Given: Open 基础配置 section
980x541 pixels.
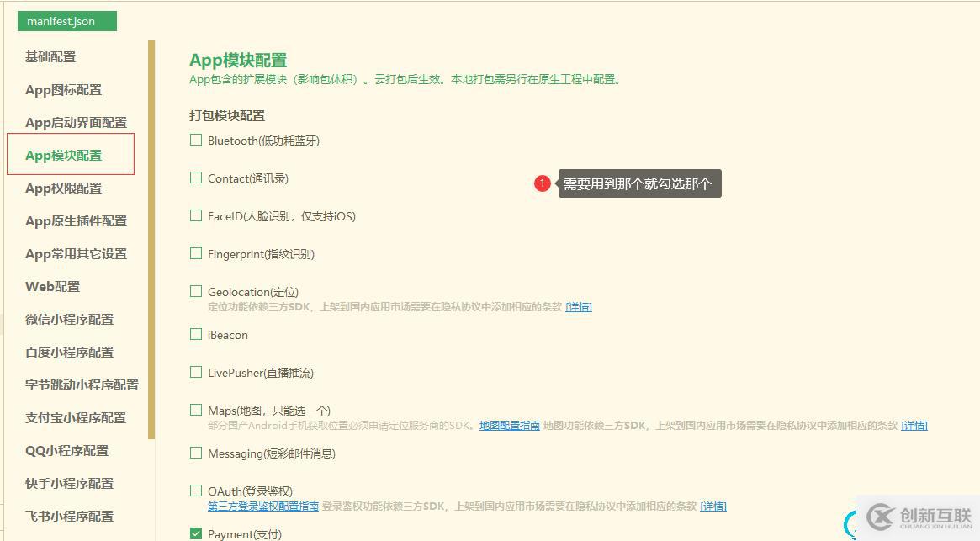Looking at the screenshot, I should pyautogui.click(x=50, y=57).
